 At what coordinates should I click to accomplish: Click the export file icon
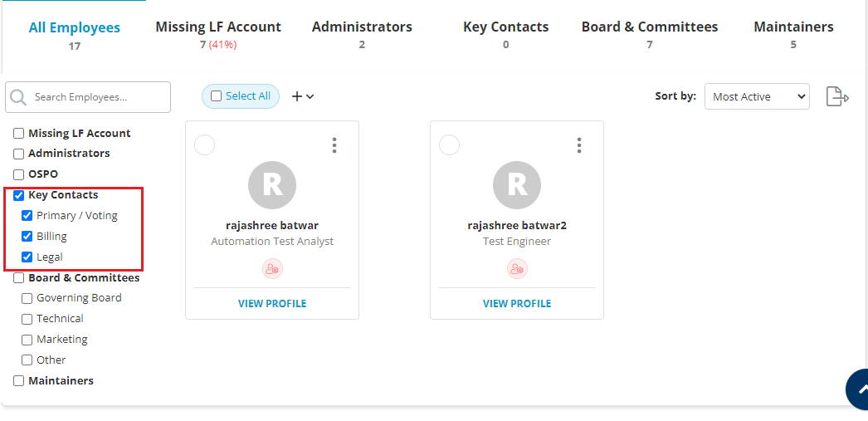coord(836,96)
